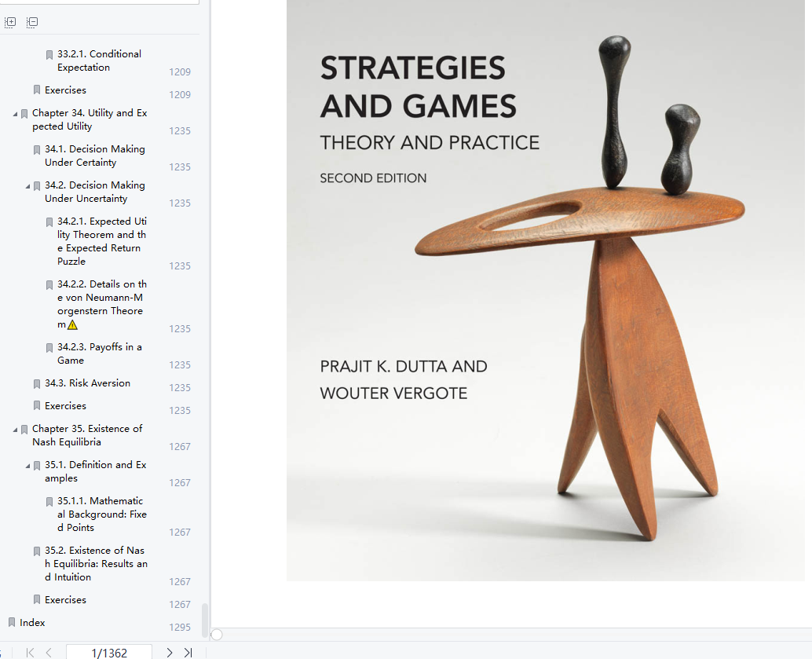Image resolution: width=812 pixels, height=659 pixels.
Task: Click the Second Edition text on cover
Action: pyautogui.click(x=373, y=178)
